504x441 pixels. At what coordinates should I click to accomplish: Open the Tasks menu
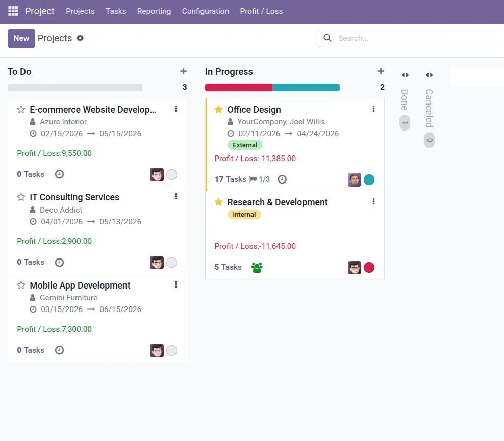coord(116,11)
